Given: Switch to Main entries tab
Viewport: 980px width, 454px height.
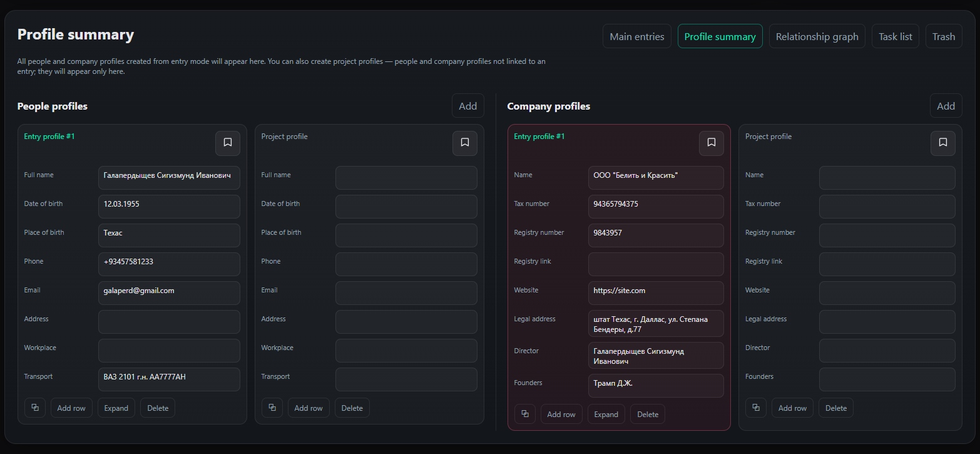Looking at the screenshot, I should pos(636,36).
